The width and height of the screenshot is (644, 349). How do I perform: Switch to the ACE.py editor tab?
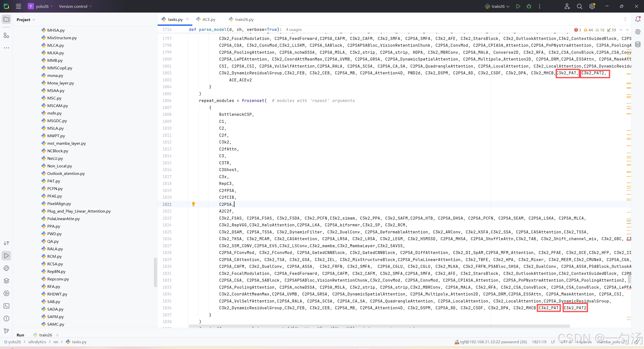(x=209, y=19)
